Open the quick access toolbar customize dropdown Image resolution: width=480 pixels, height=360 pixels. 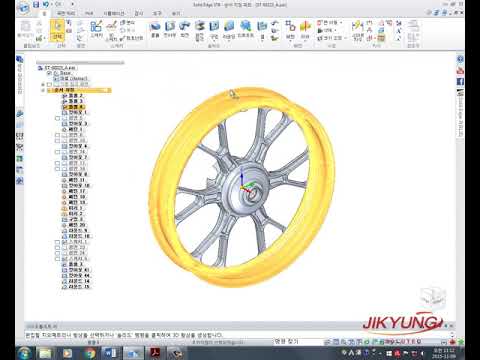pyautogui.click(x=72, y=5)
